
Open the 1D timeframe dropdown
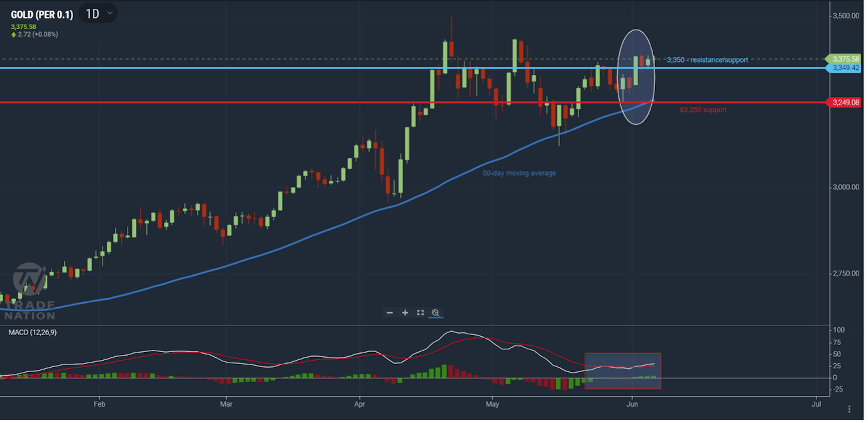pos(98,14)
